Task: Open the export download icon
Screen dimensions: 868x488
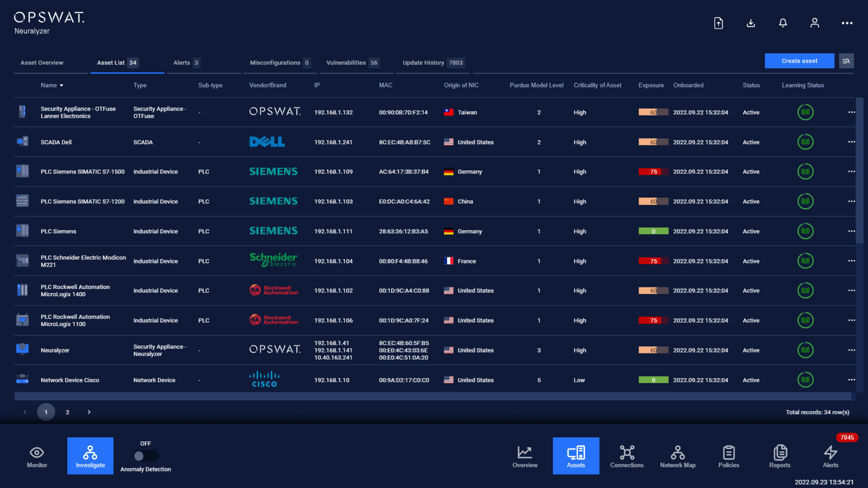Action: tap(751, 23)
